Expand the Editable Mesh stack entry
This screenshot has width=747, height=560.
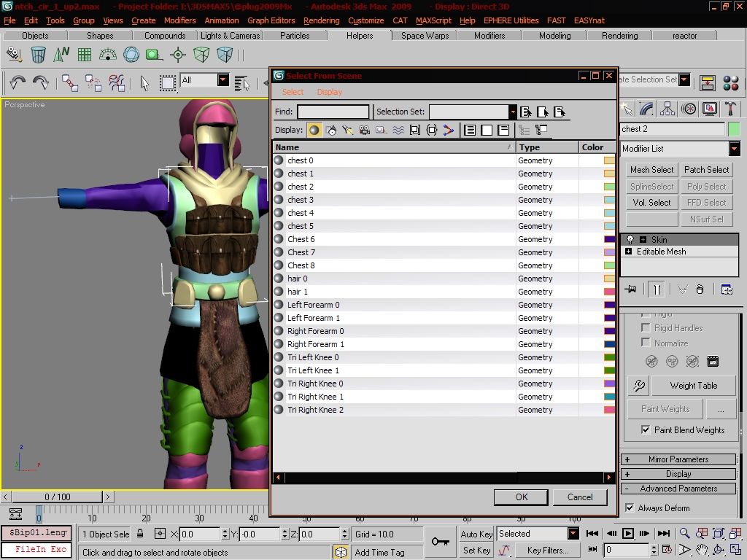tap(628, 251)
